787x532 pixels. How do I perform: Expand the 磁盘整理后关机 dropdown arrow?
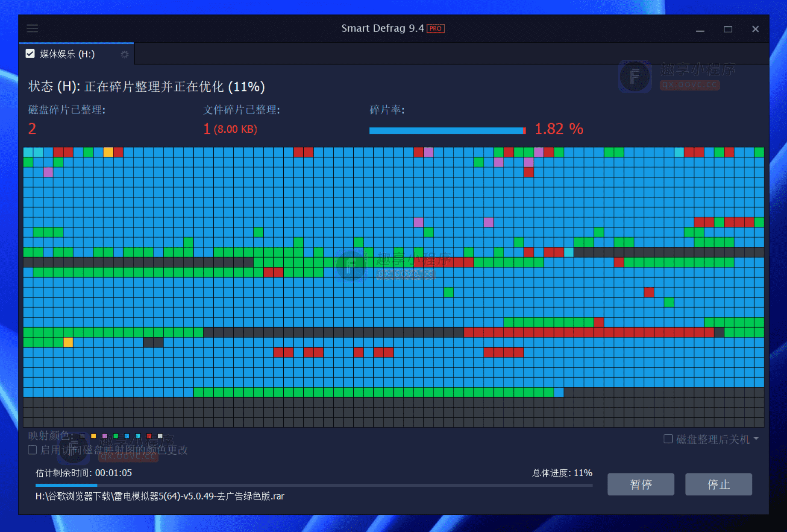[756, 438]
